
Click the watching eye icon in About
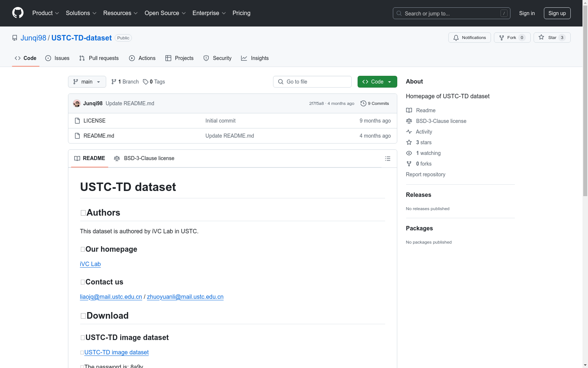tap(409, 153)
